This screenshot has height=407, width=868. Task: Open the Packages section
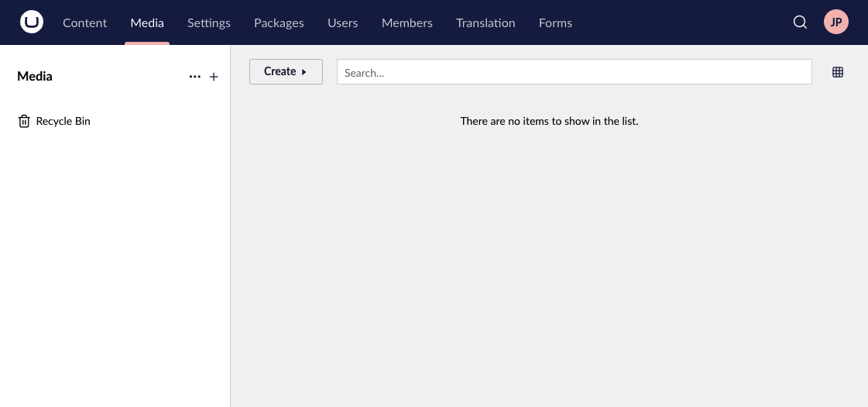click(279, 22)
